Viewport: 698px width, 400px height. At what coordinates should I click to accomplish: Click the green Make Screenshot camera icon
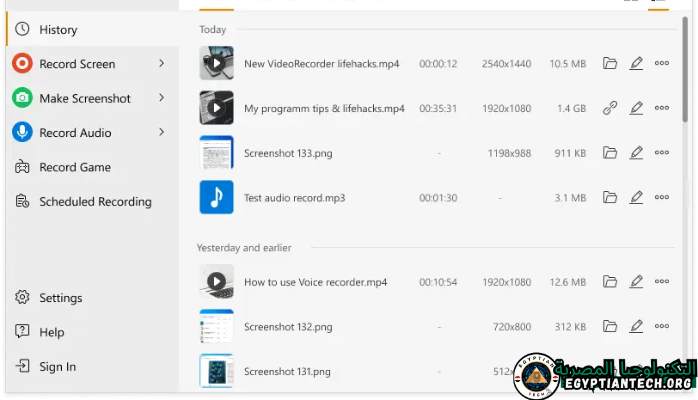coord(22,98)
